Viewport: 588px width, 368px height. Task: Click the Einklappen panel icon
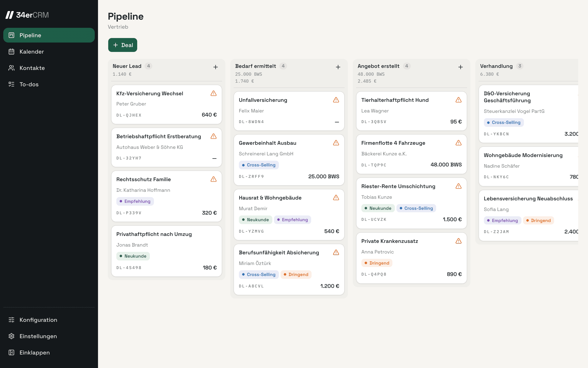[11, 352]
